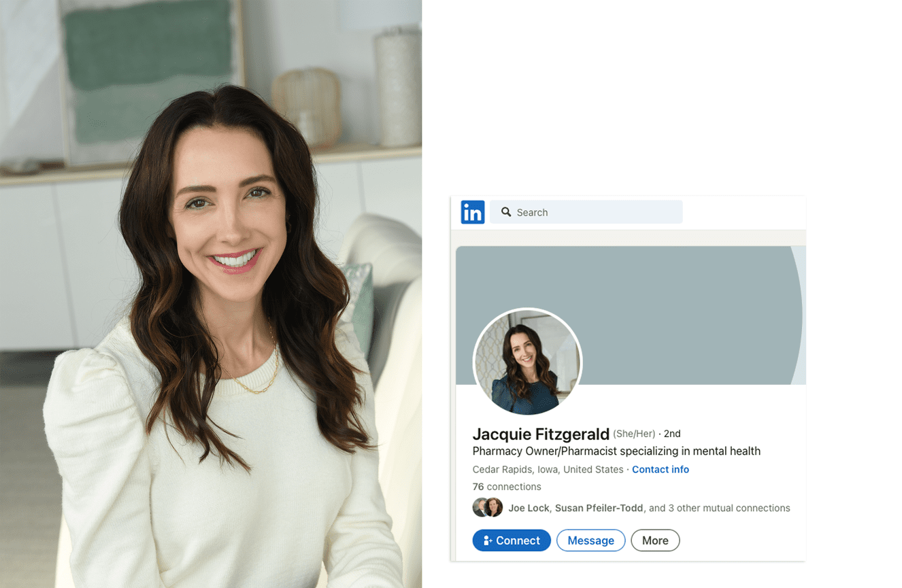Click the Message button
The height and width of the screenshot is (588, 902).
[x=590, y=540]
